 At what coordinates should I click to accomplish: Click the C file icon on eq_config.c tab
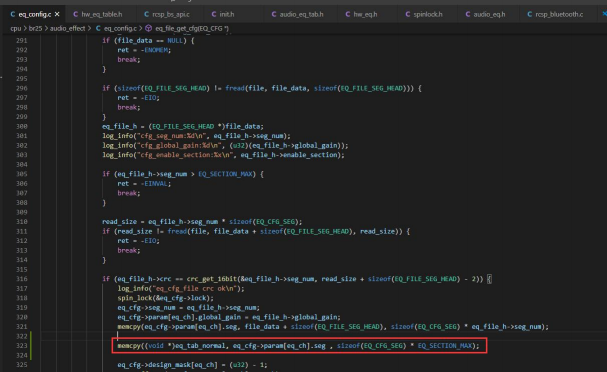pos(13,14)
